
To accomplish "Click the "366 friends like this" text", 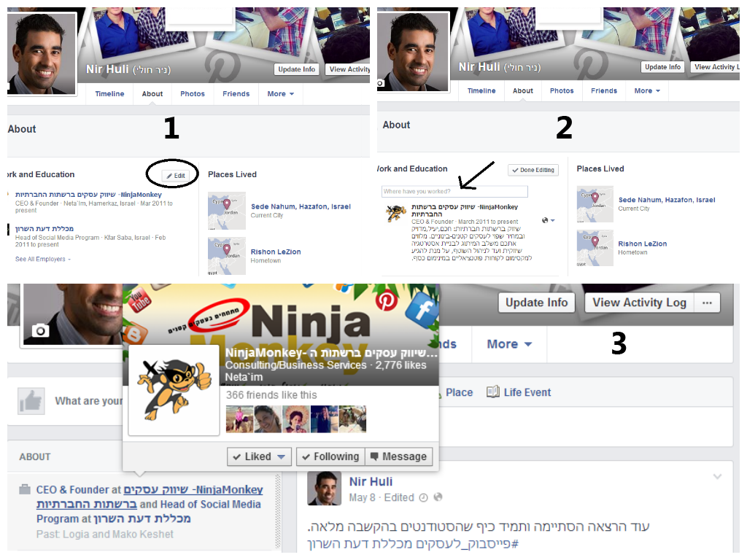I will click(x=271, y=394).
